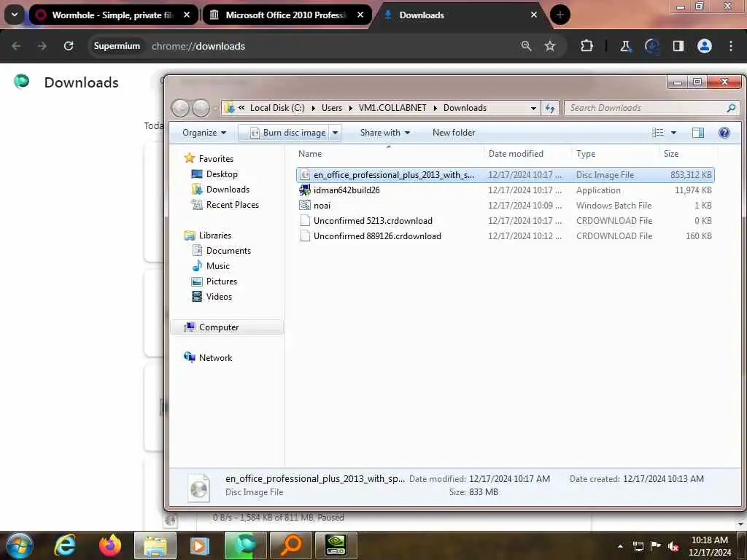Click the Explorer refresh button beside the path
This screenshot has height=560, width=747.
(x=550, y=108)
